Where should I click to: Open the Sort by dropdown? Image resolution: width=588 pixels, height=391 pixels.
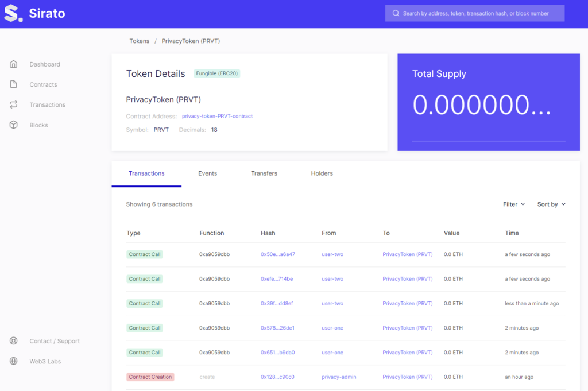pyautogui.click(x=551, y=204)
